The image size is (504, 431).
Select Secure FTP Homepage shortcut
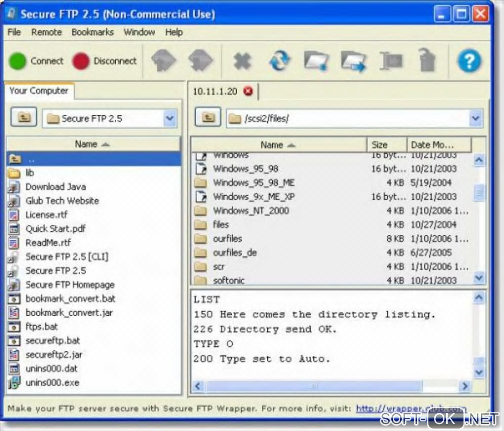pos(93,284)
